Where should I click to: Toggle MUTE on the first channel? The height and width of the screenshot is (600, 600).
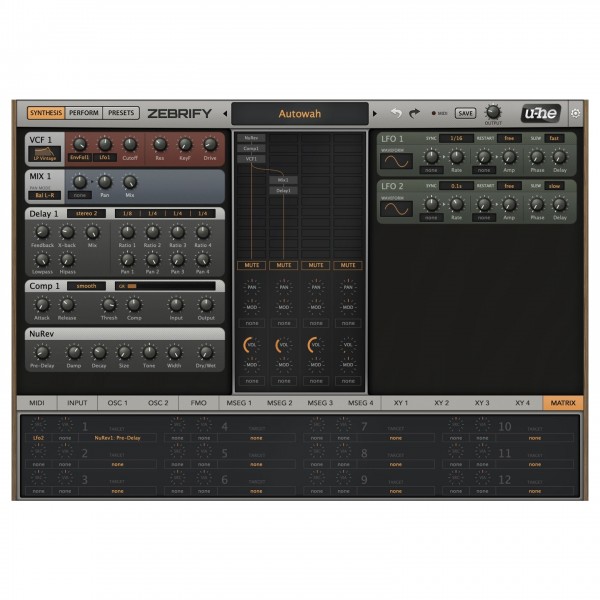coord(251,265)
